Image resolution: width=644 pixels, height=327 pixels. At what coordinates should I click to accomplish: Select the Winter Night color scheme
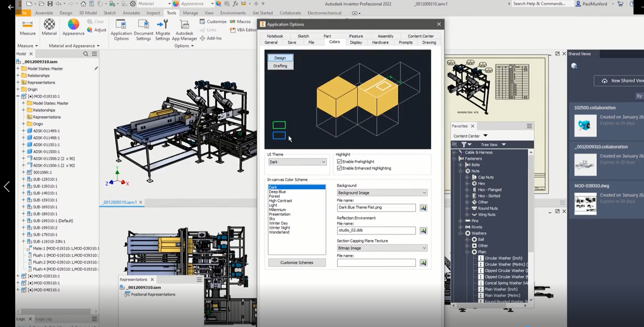(279, 228)
